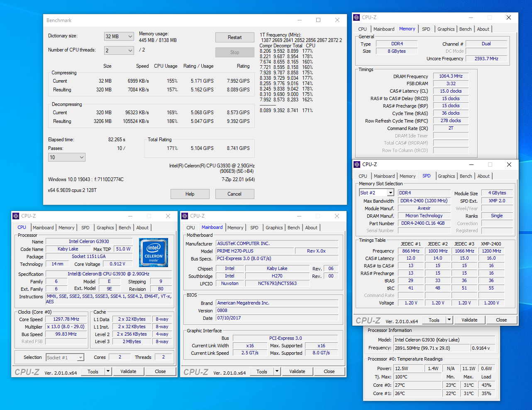Screen dimensions: 532x410
Task: Open the Graphics tab in the SPD window
Action: (447, 176)
